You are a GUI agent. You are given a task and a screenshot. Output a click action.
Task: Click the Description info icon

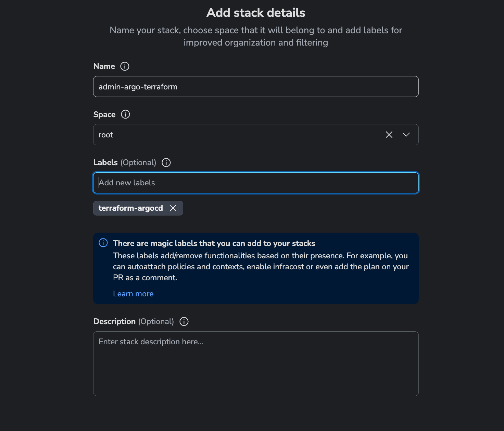tap(184, 321)
